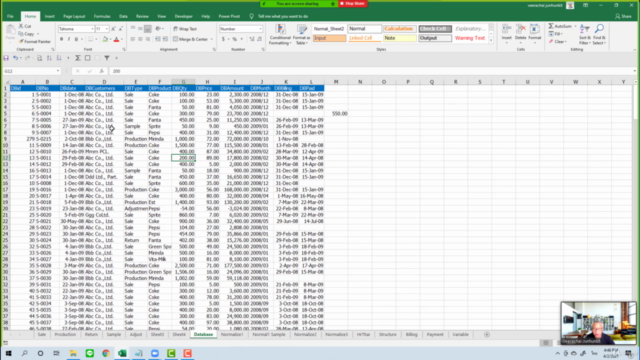Click the funnel Filter icon in quick access bar

pos(107,58)
